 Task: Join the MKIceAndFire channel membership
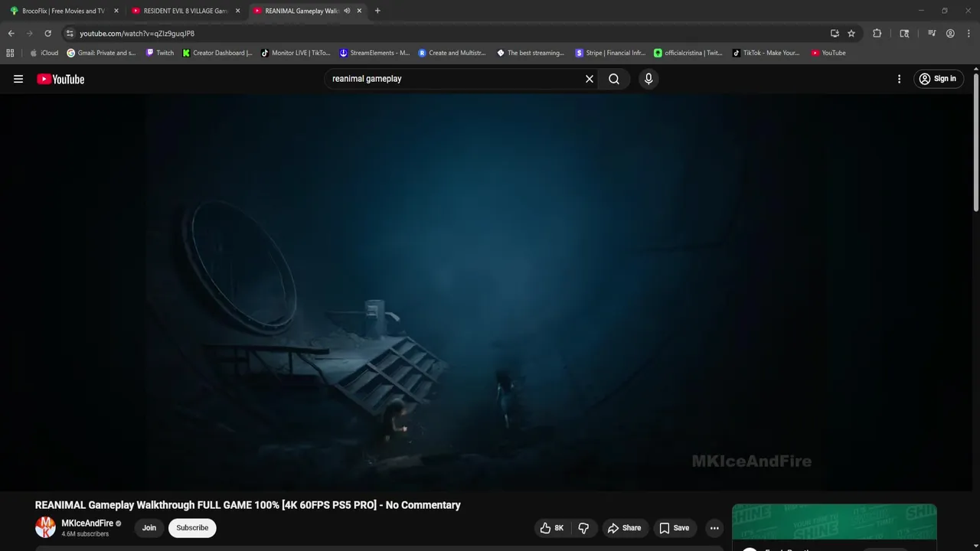[x=149, y=528]
